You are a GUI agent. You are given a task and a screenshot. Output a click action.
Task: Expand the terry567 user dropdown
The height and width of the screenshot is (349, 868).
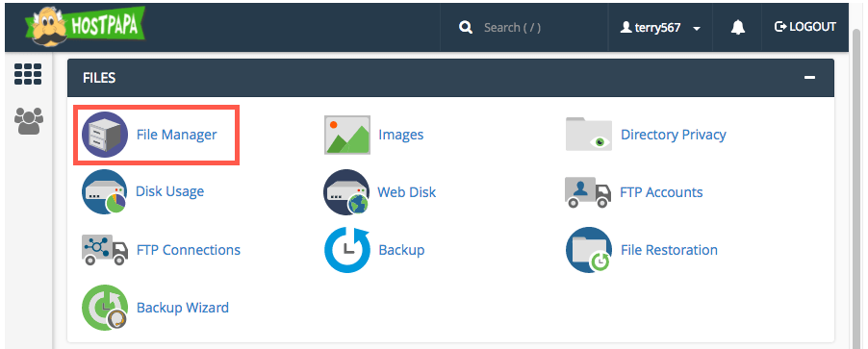click(660, 28)
